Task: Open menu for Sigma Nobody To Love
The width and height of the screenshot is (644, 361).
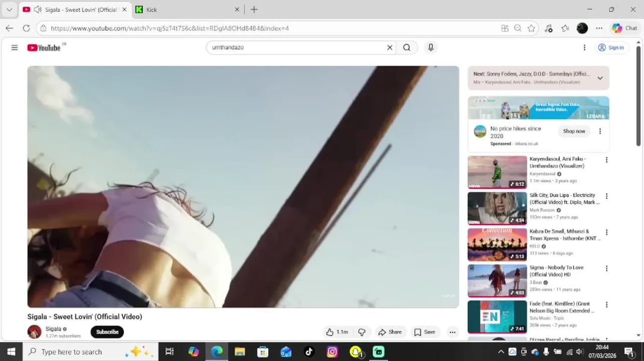Action: [606, 268]
